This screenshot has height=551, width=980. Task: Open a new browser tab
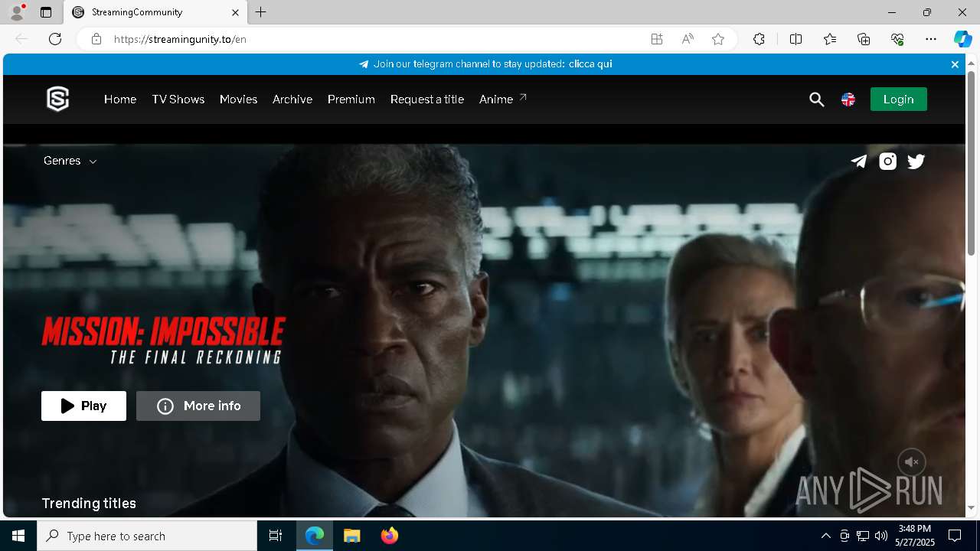(x=261, y=12)
